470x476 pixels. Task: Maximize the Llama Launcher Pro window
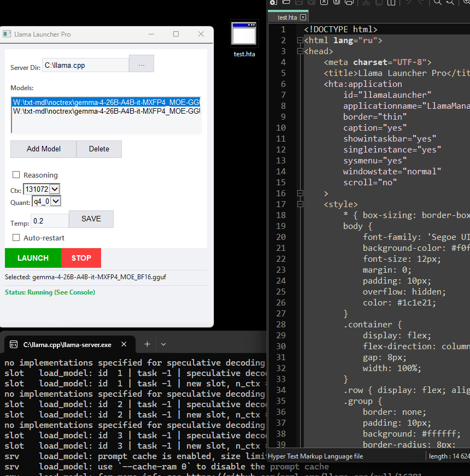tap(176, 34)
